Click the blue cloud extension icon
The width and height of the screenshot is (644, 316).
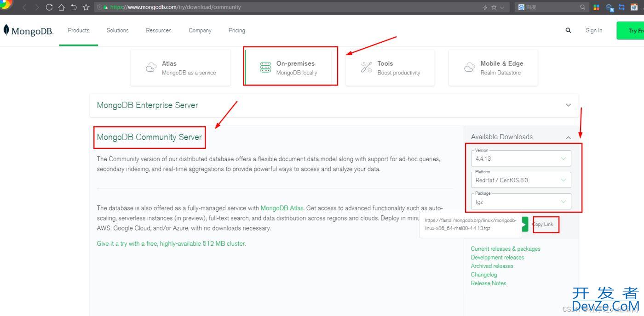pos(609,7)
